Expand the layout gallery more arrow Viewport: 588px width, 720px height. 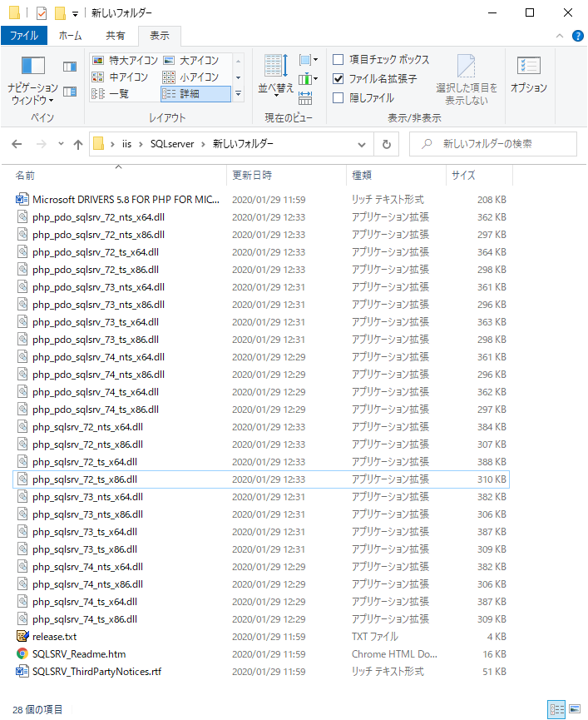pyautogui.click(x=238, y=94)
